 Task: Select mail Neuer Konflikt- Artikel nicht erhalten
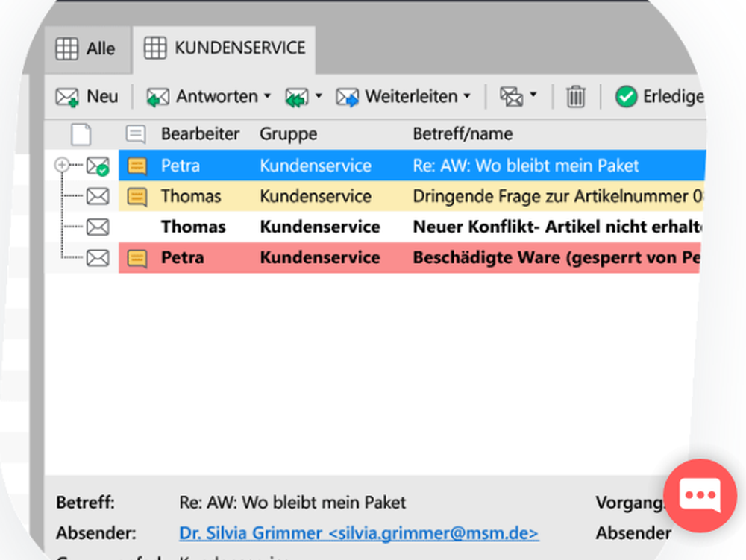point(410,227)
